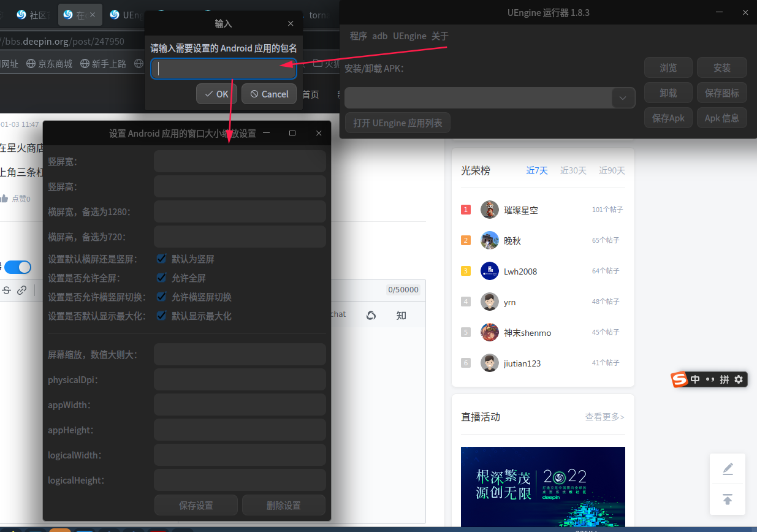Disable 允许全屏 checkbox

pyautogui.click(x=161, y=277)
